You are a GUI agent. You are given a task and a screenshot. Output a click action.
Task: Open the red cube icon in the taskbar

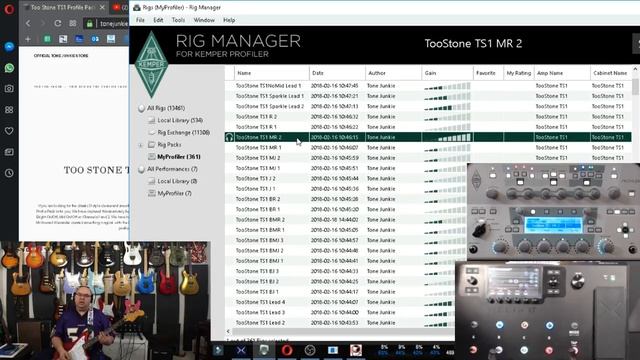point(356,350)
